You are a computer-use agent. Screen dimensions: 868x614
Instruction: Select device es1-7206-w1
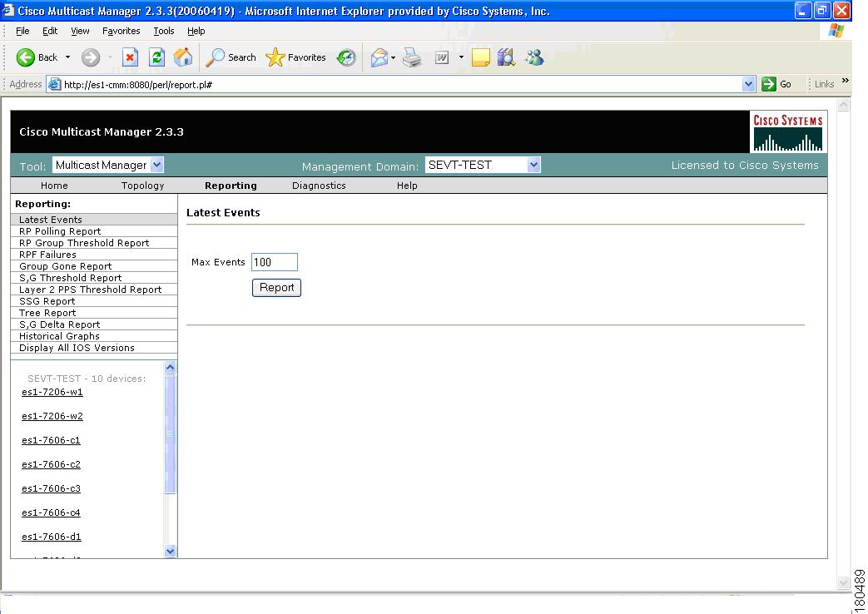point(52,392)
